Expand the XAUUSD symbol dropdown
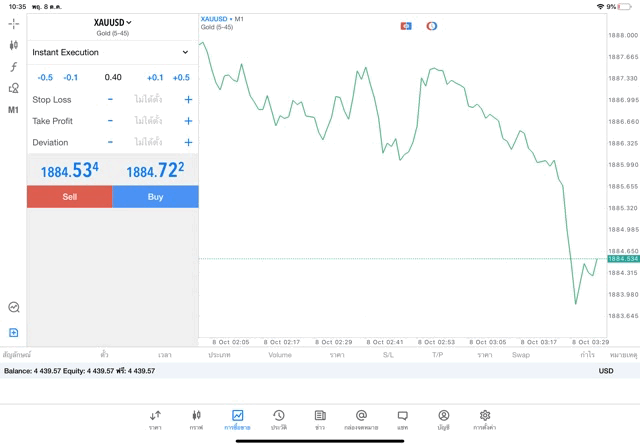This screenshot has height=447, width=640. [113, 22]
